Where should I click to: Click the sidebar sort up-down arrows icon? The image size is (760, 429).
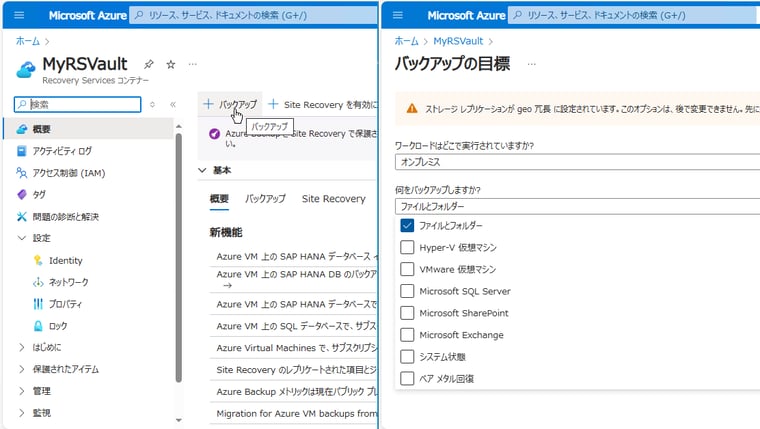152,104
